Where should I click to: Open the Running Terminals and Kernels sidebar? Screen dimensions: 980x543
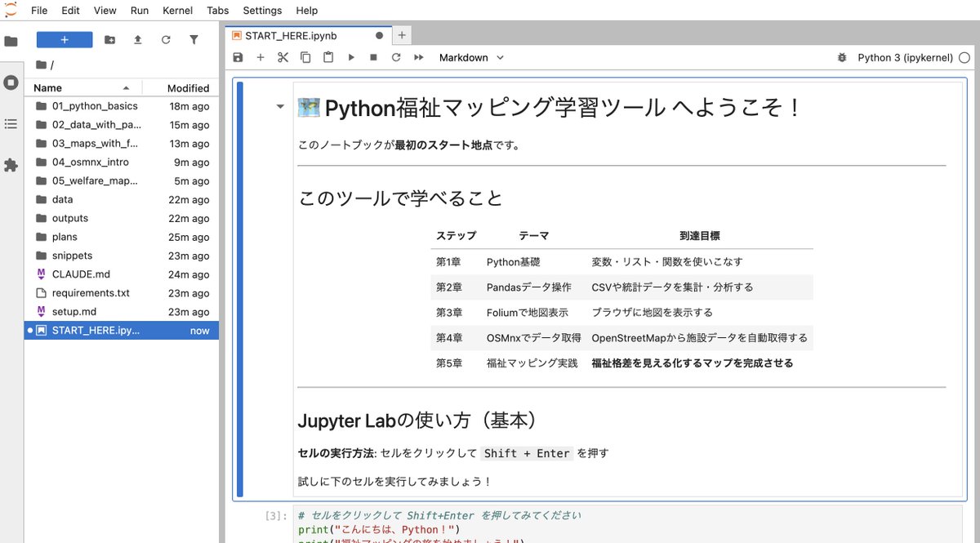click(11, 82)
